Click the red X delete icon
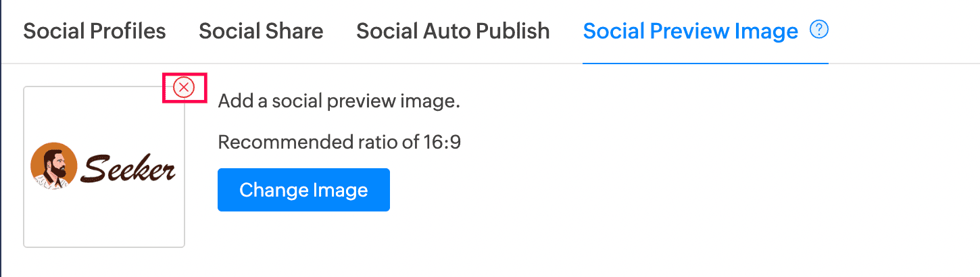The width and height of the screenshot is (980, 277). [184, 87]
